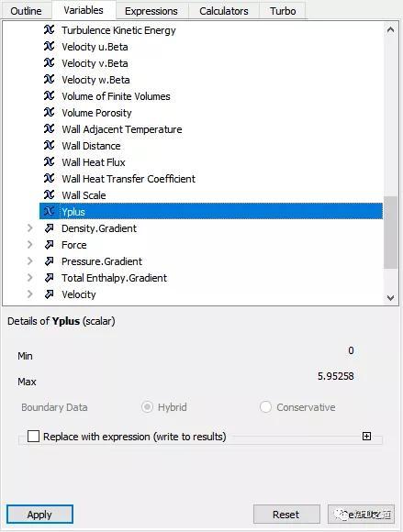Select the Wall Scale scalar icon
This screenshot has width=403, height=532.
[x=49, y=195]
